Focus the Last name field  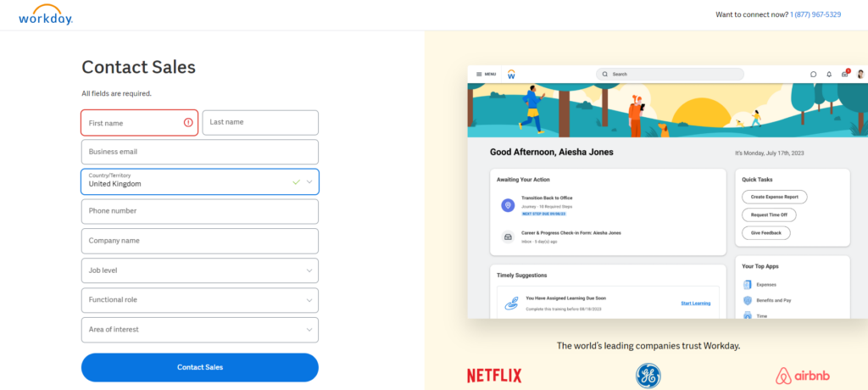pyautogui.click(x=260, y=122)
